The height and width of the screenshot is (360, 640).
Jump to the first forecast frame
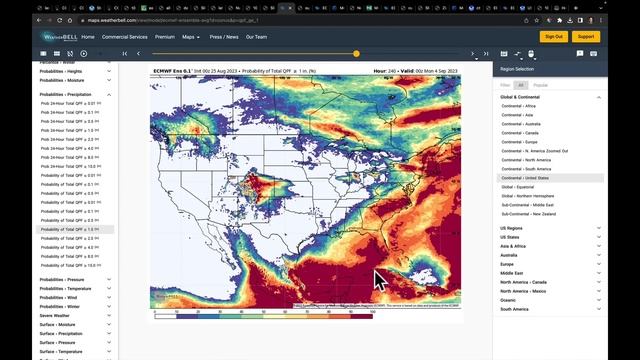[125, 53]
